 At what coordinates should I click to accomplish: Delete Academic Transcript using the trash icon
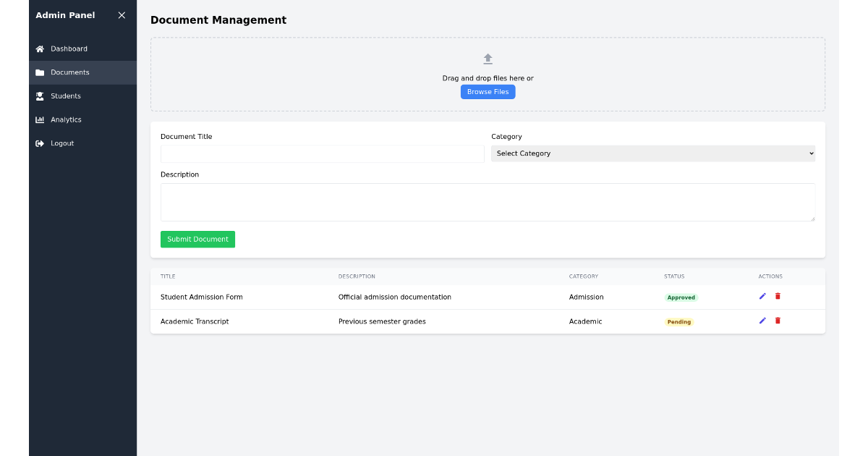(x=778, y=320)
